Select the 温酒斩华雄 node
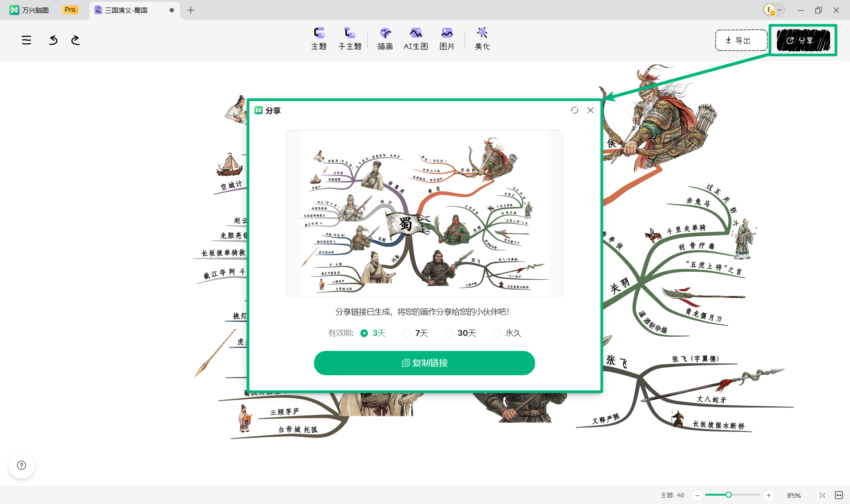Image resolution: width=850 pixels, height=504 pixels. 653,322
